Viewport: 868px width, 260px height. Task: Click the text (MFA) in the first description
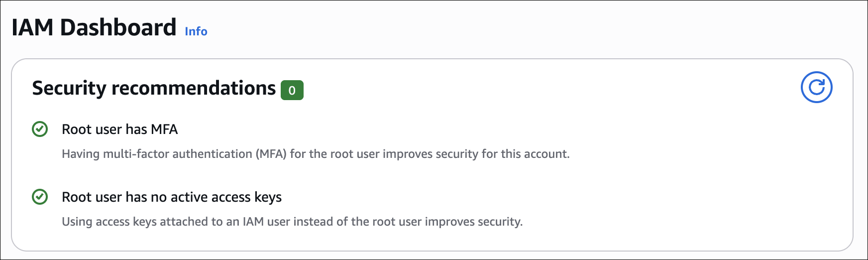271,154
